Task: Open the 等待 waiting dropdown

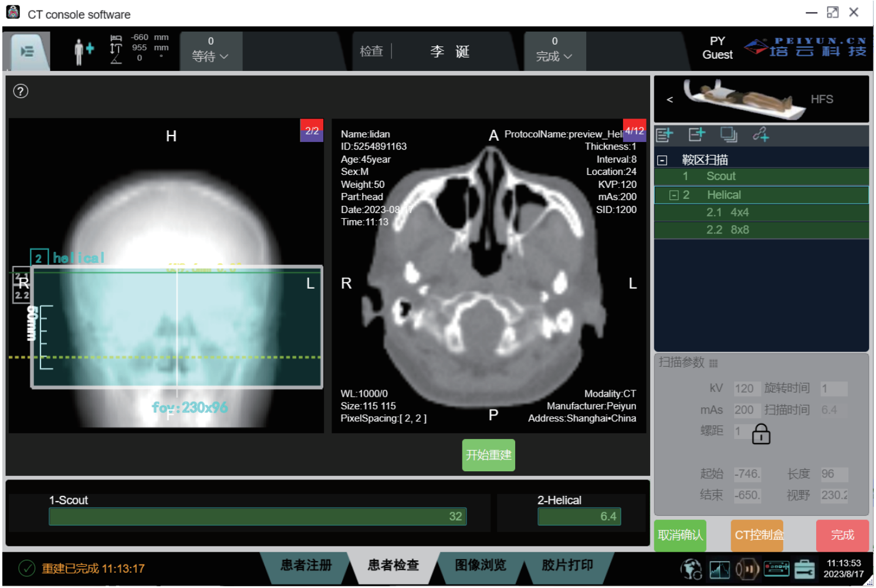Action: [210, 56]
